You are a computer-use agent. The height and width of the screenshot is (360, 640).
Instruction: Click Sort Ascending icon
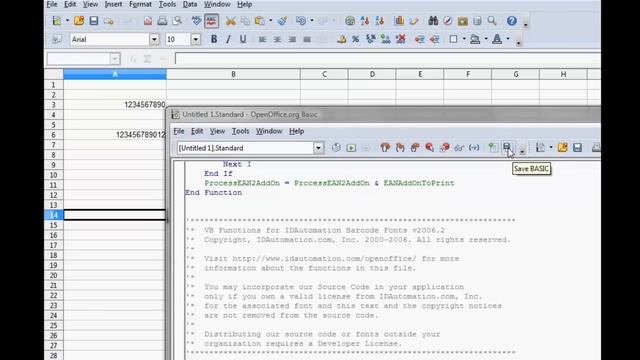click(x=365, y=21)
